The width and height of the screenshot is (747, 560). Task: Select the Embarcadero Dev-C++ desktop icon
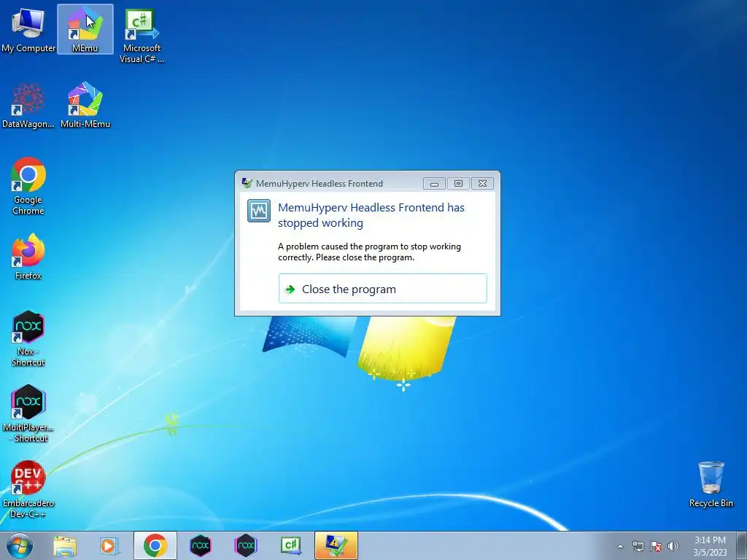point(28,489)
